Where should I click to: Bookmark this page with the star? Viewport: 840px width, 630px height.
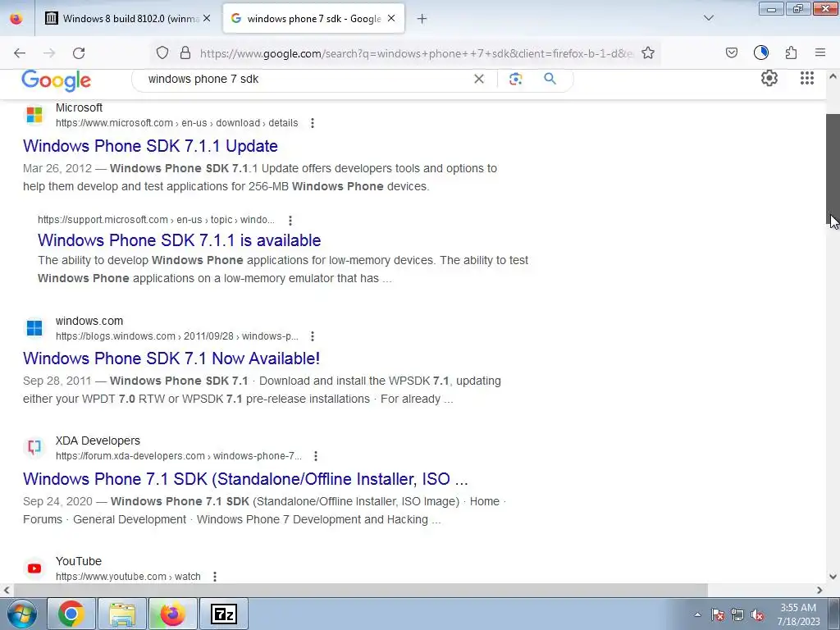pos(648,52)
